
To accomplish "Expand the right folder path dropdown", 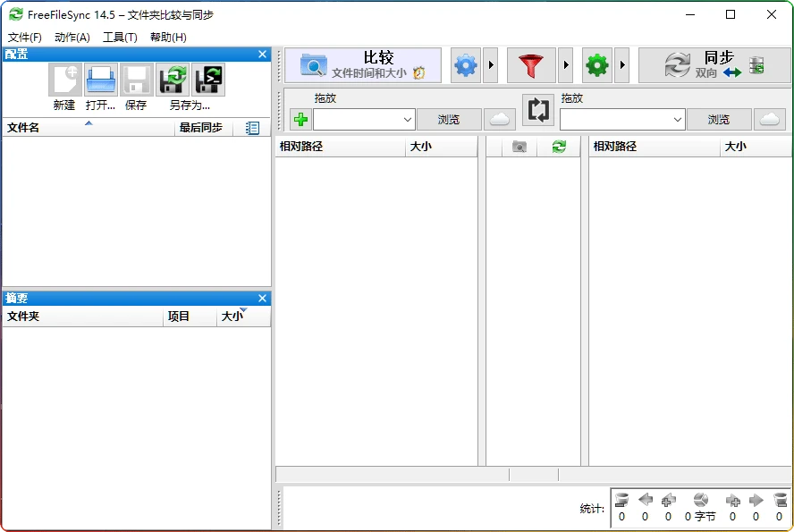I will [x=677, y=119].
